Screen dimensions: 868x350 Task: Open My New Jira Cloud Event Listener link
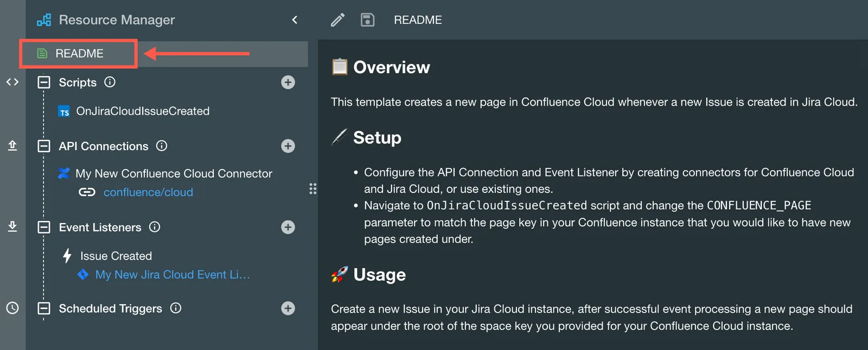coord(173,275)
